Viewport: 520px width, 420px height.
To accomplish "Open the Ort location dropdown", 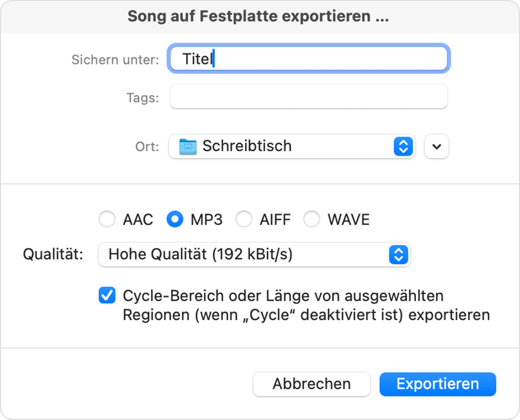I will tap(291, 146).
